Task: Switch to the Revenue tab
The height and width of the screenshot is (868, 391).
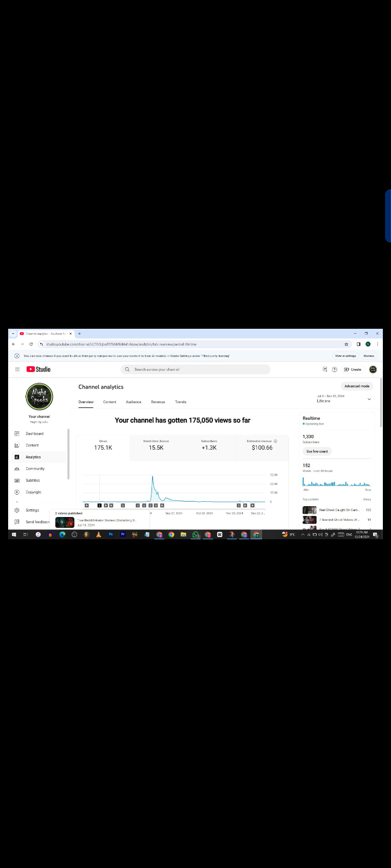Action: click(x=158, y=402)
